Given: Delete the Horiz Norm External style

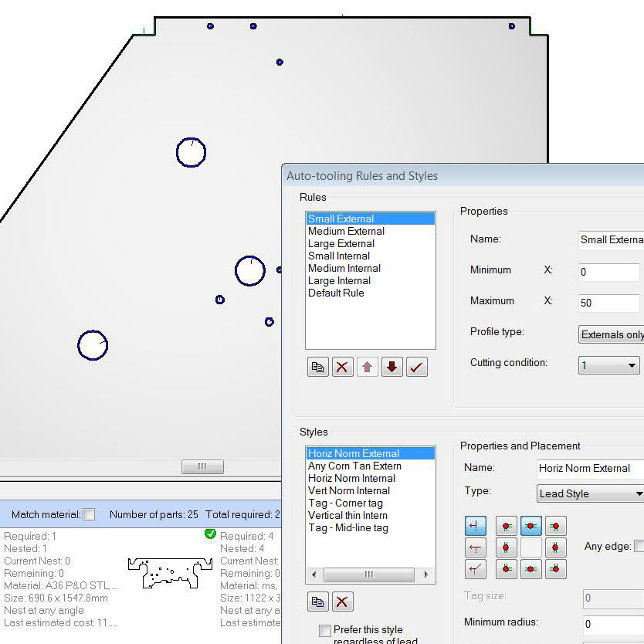Looking at the screenshot, I should pos(342,601).
